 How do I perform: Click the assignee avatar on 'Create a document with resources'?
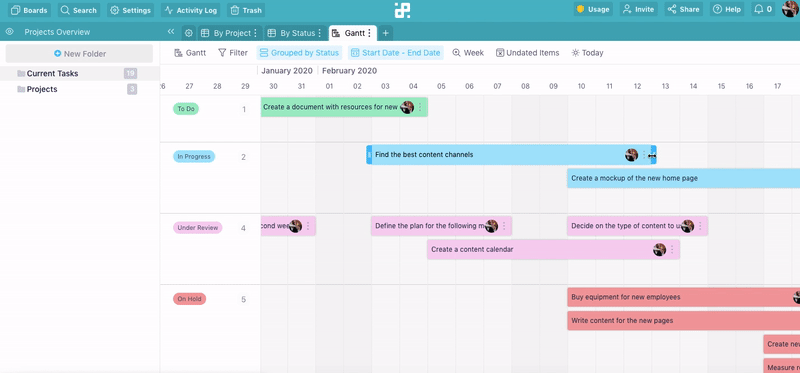pyautogui.click(x=407, y=107)
